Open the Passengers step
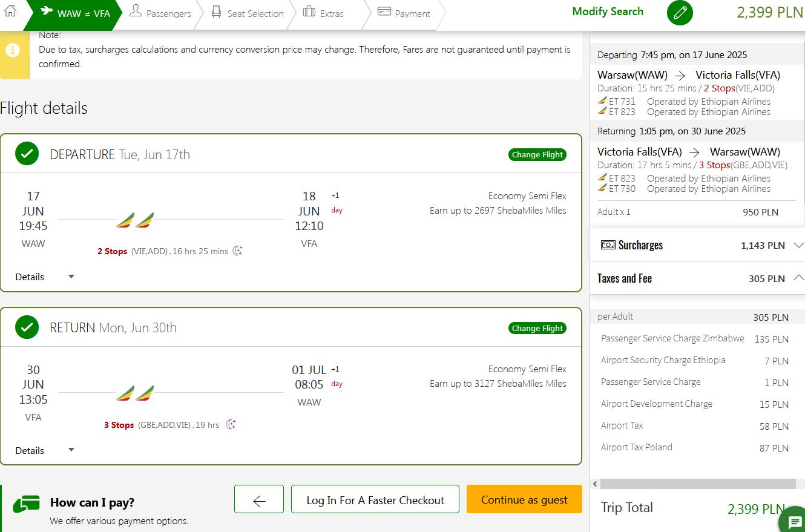 (160, 13)
